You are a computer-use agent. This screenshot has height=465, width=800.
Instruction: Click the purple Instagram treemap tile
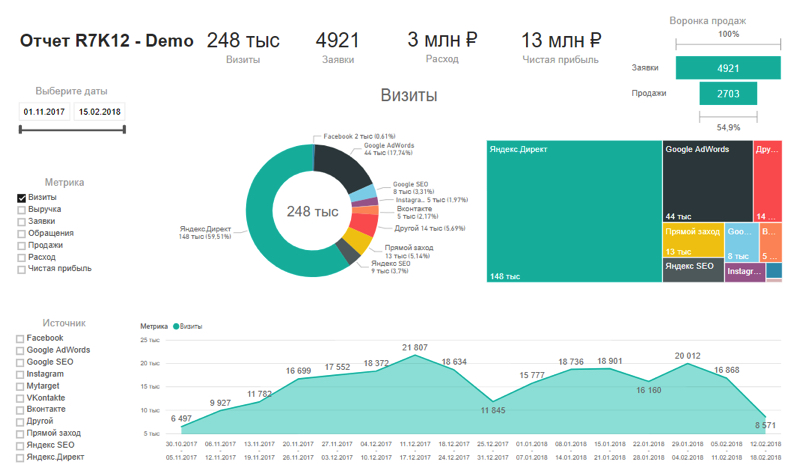(744, 272)
